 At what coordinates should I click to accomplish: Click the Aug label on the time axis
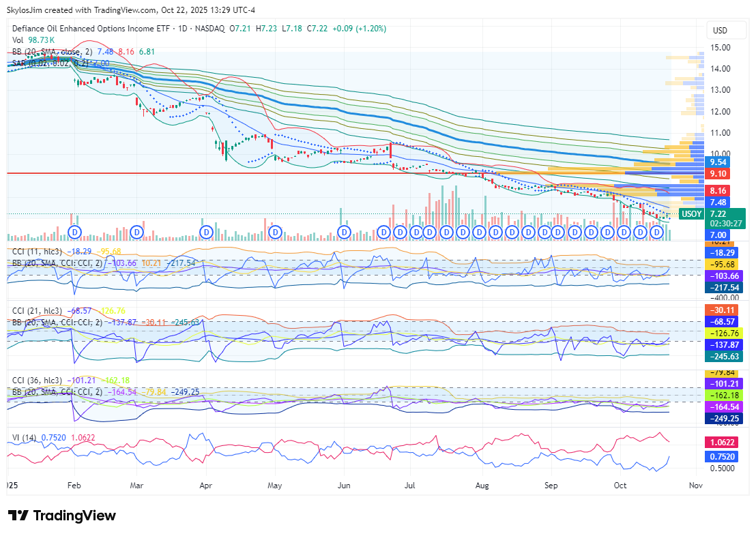pyautogui.click(x=482, y=486)
